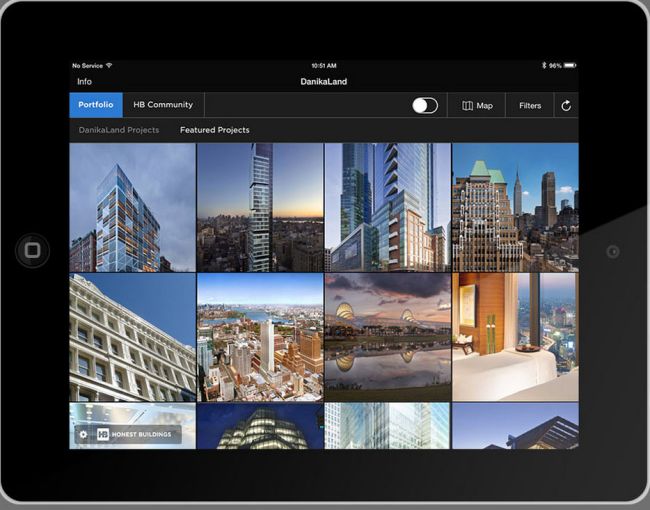Tap the Bluetooth icon in status bar
This screenshot has height=510, width=650.
click(544, 66)
